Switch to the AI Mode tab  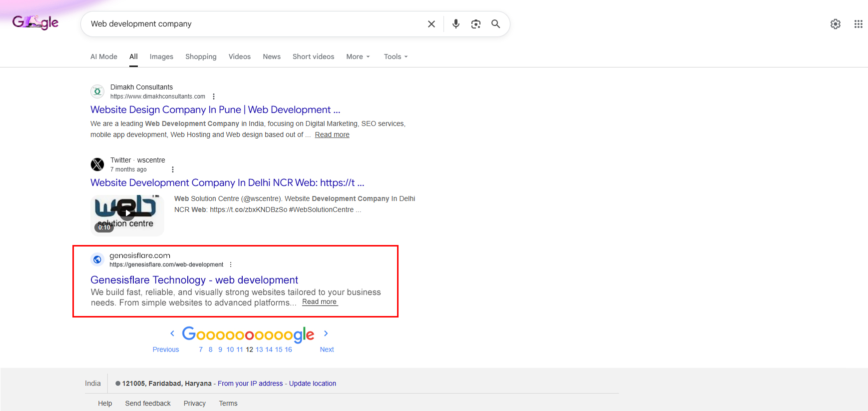click(x=104, y=56)
